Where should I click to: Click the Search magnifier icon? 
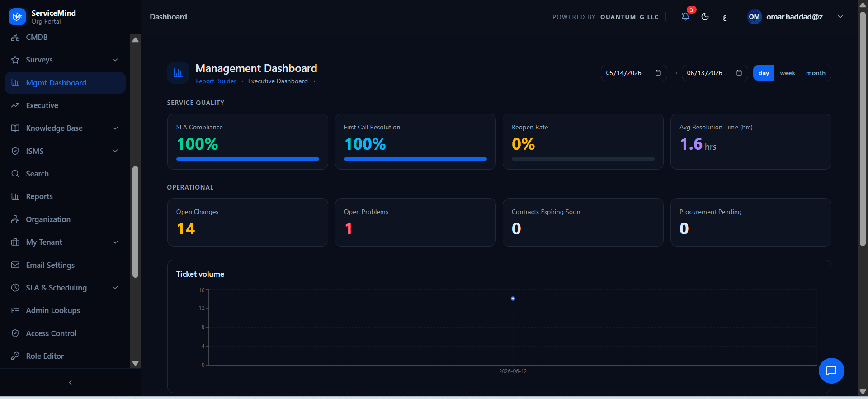pos(15,174)
